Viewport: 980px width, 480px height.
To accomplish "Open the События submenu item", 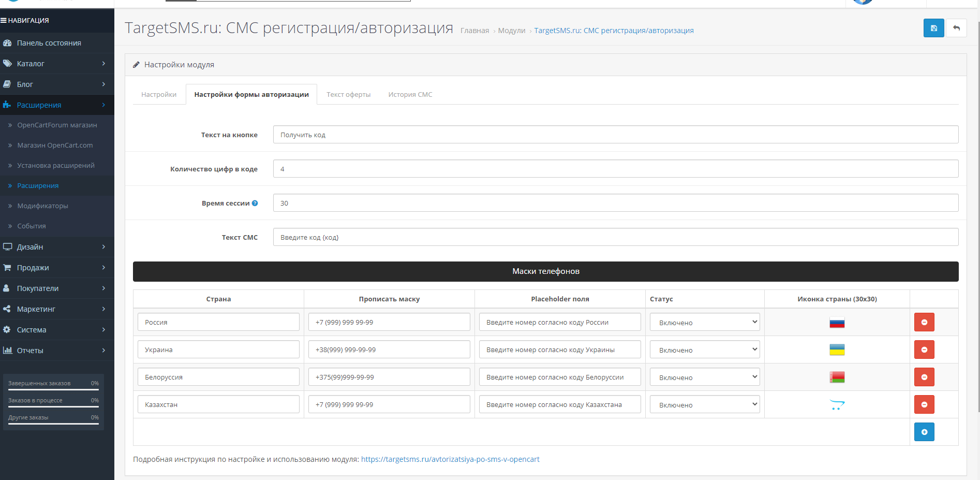I will click(57, 226).
